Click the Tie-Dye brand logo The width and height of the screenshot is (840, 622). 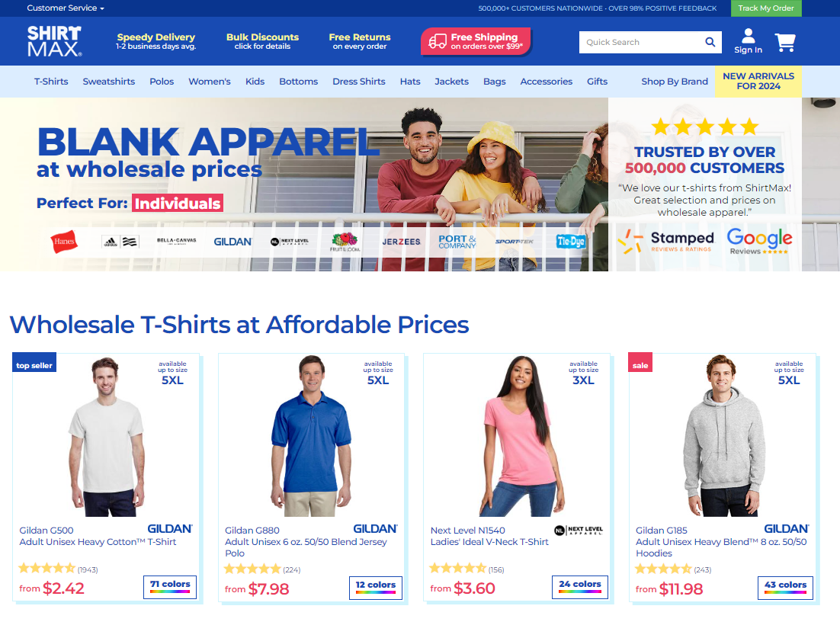570,242
